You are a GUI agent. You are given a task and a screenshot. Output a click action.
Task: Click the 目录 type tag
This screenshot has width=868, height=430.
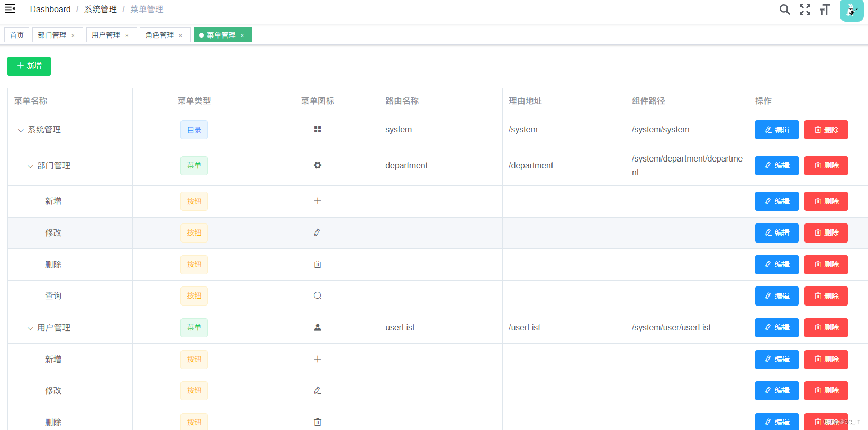click(194, 130)
